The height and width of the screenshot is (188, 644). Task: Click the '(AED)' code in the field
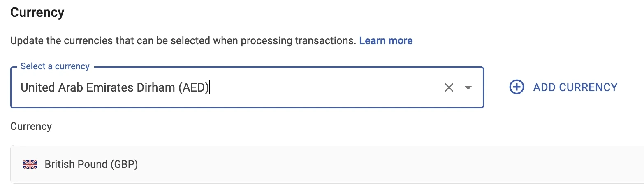point(194,87)
